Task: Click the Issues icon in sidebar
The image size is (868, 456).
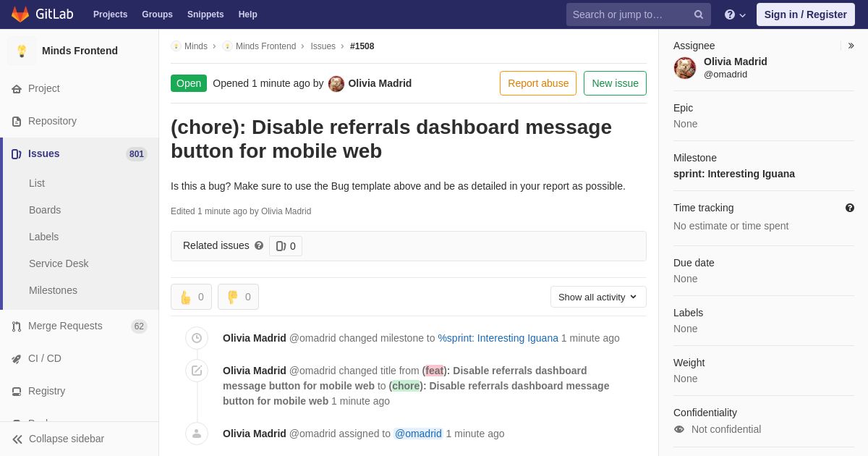Action: tap(17, 153)
